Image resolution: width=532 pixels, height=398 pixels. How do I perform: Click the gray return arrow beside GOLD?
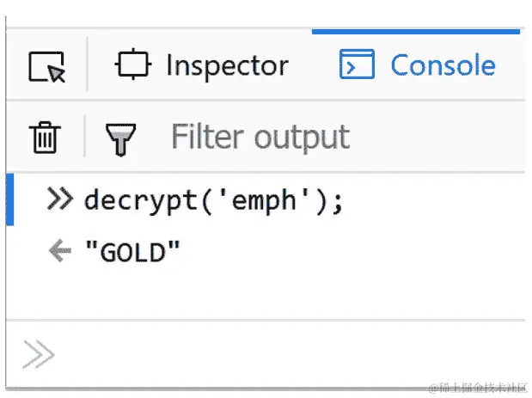60,250
